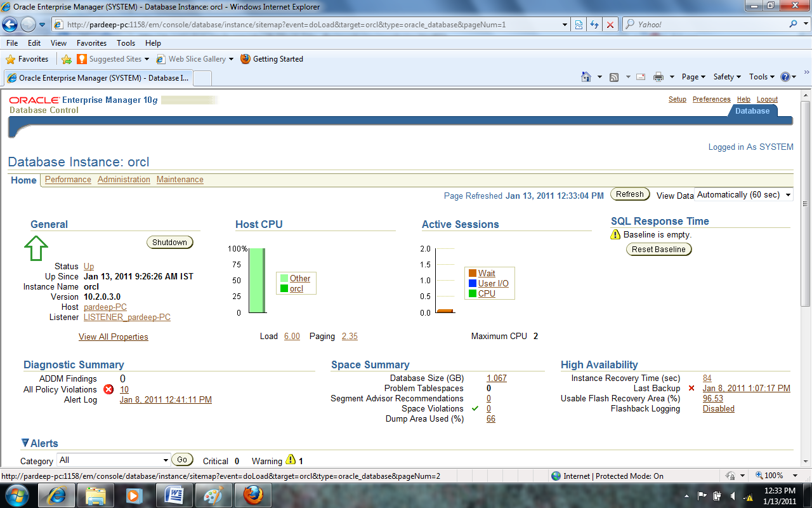
Task: Open the Safety menu dropdown
Action: tap(727, 77)
